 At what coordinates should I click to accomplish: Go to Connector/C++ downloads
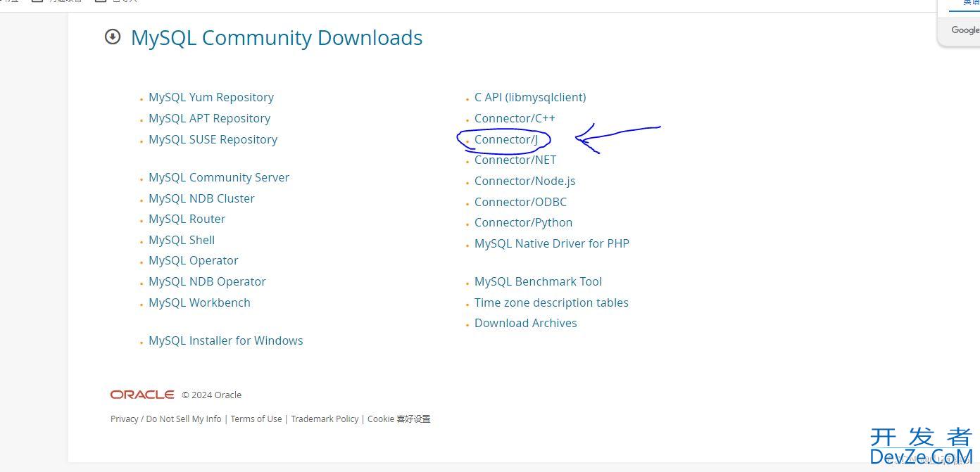[515, 118]
